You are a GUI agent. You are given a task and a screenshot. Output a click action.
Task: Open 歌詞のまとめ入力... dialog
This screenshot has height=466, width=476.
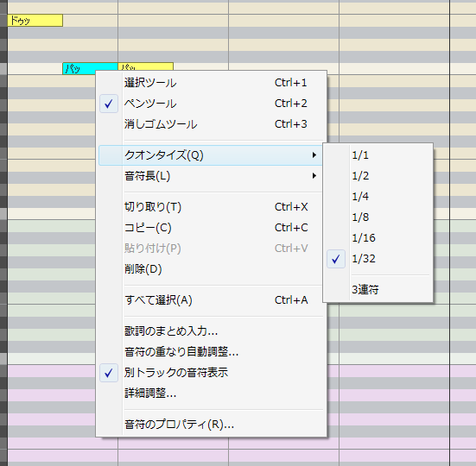212,331
